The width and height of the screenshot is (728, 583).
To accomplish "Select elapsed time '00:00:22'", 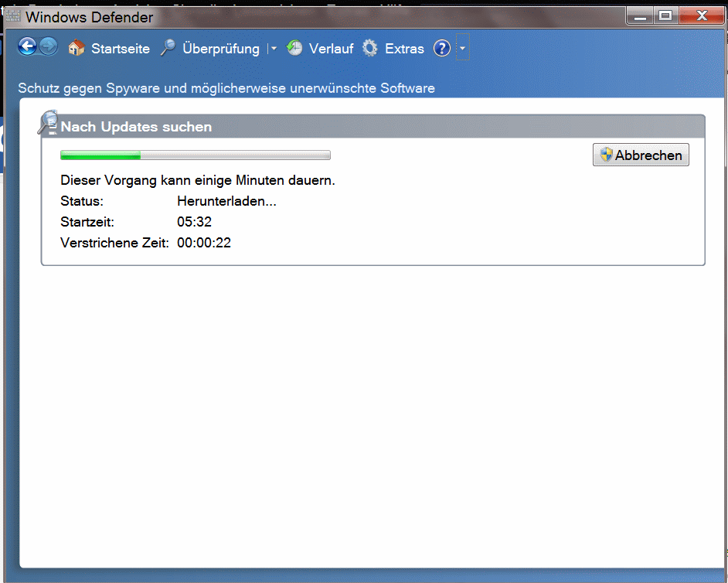I will (204, 243).
